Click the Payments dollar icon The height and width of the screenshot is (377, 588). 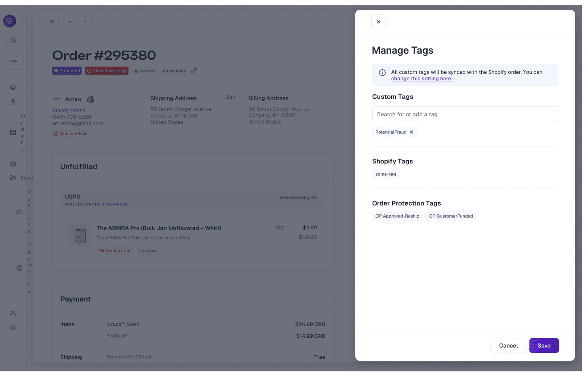tap(19, 268)
